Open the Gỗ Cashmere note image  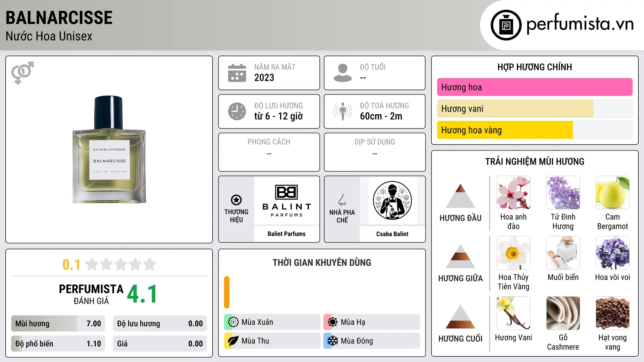(563, 313)
